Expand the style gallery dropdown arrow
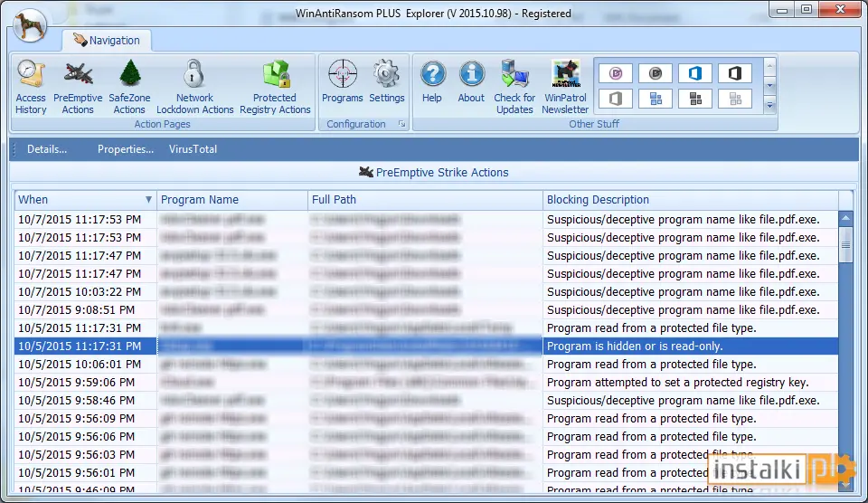 click(x=769, y=105)
